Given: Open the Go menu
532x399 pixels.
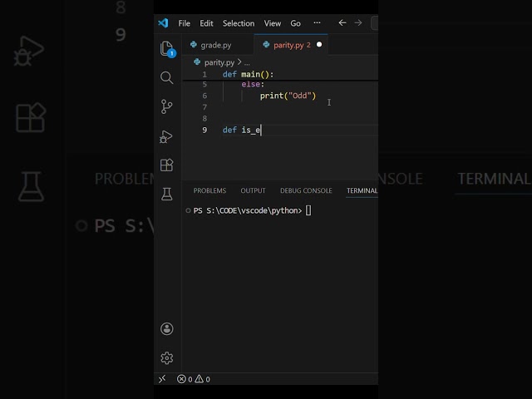Looking at the screenshot, I should click(296, 23).
